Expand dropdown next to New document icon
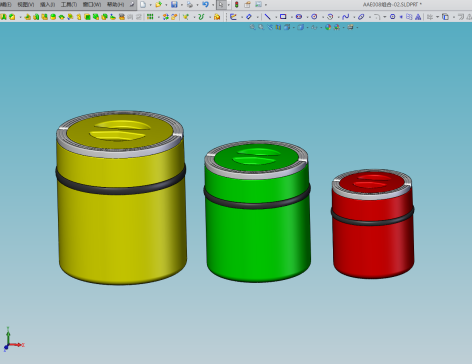Screen dimensions: 472x364 coord(150,5)
